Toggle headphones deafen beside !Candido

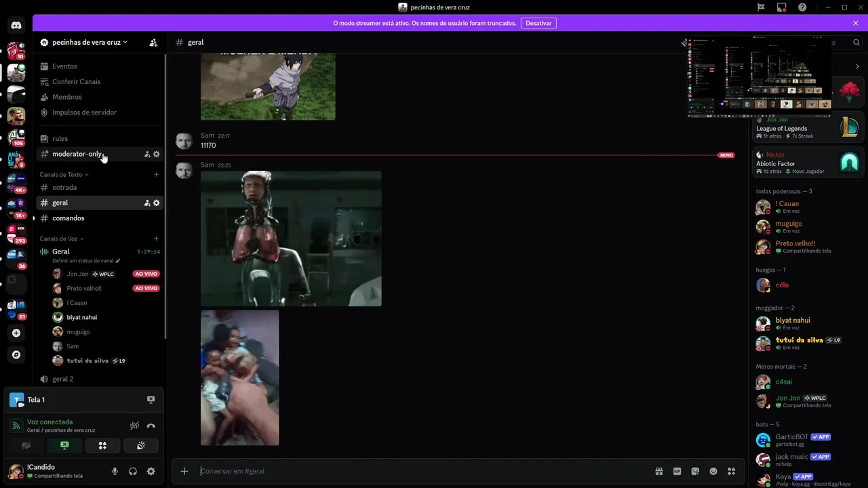point(133,471)
